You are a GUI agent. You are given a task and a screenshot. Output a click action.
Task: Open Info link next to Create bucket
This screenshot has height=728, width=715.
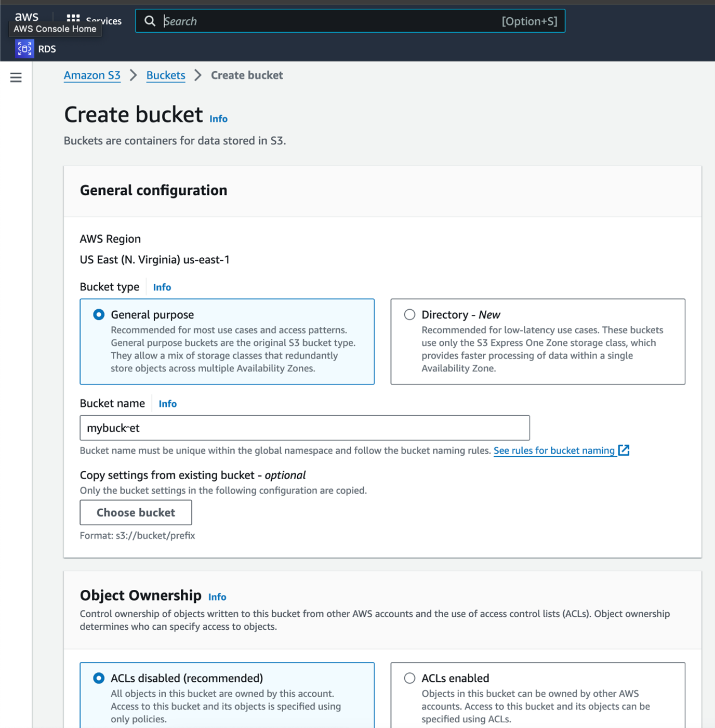(x=218, y=119)
